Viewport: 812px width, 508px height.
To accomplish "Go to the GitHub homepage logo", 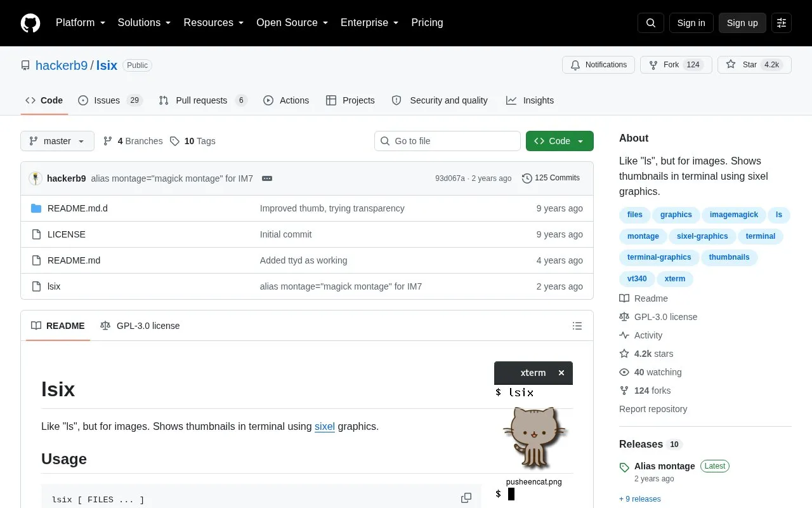I will click(x=30, y=23).
